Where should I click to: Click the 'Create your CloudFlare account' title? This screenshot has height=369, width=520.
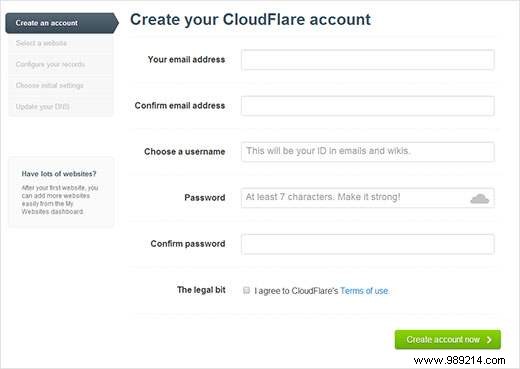tap(250, 20)
